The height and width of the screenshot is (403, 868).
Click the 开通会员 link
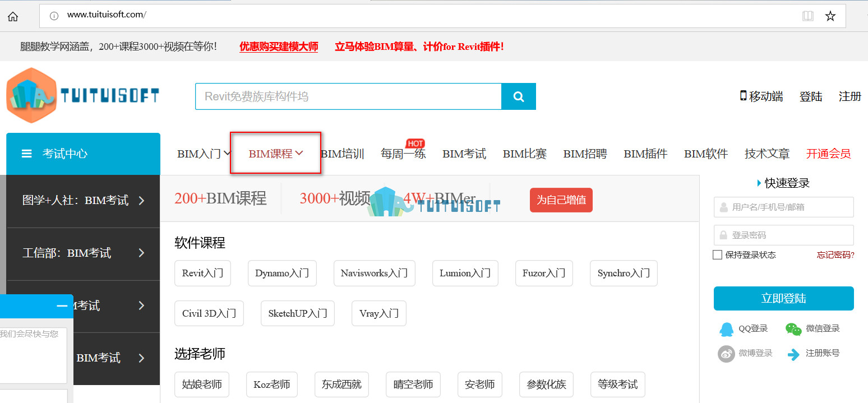point(828,154)
